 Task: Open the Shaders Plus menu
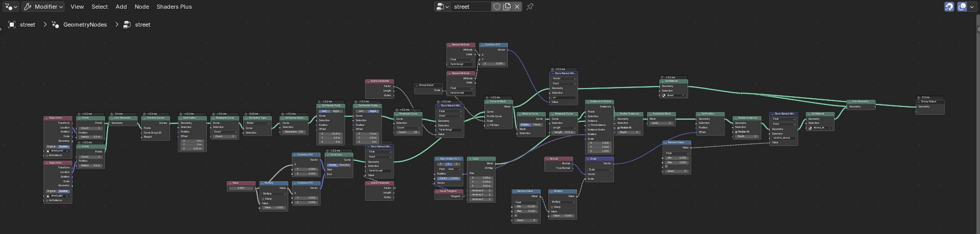[174, 7]
